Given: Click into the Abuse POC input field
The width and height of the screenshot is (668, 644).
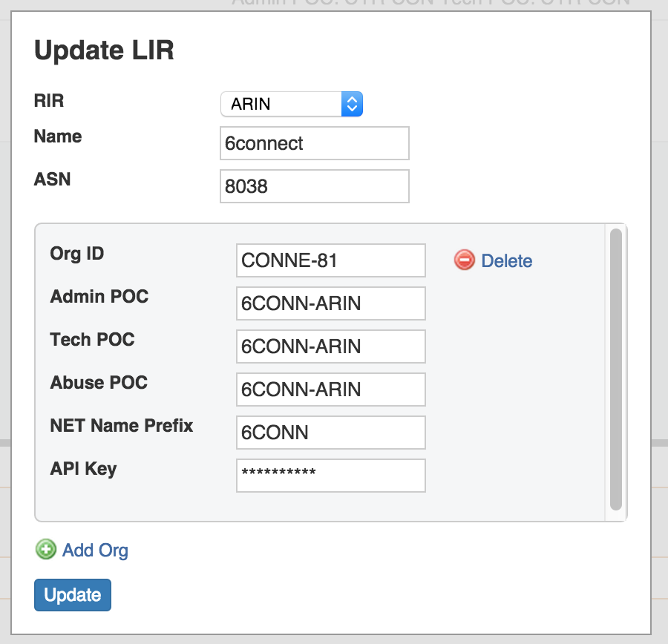Looking at the screenshot, I should coord(330,390).
